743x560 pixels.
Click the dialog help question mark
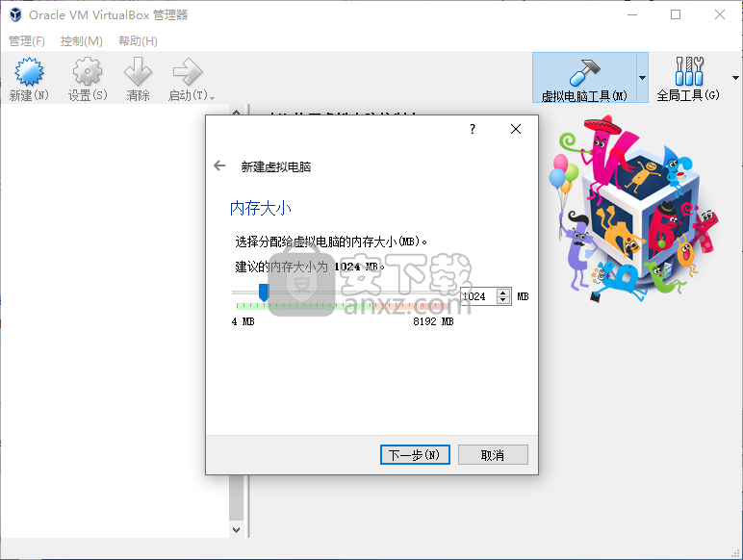click(x=473, y=129)
